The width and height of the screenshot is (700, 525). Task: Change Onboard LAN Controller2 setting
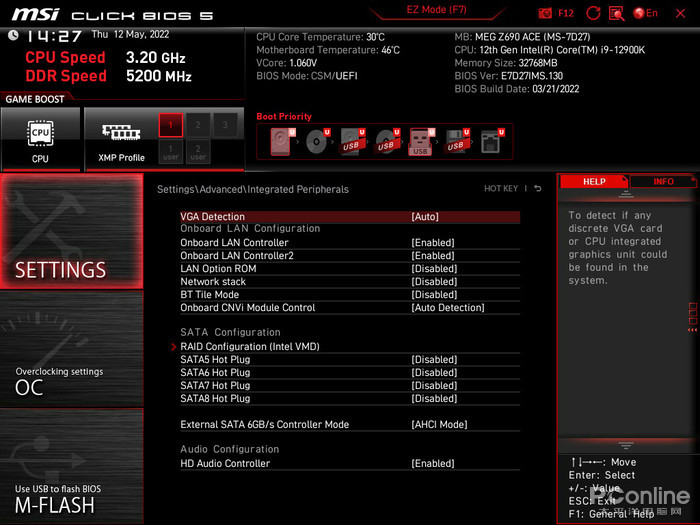coord(350,255)
